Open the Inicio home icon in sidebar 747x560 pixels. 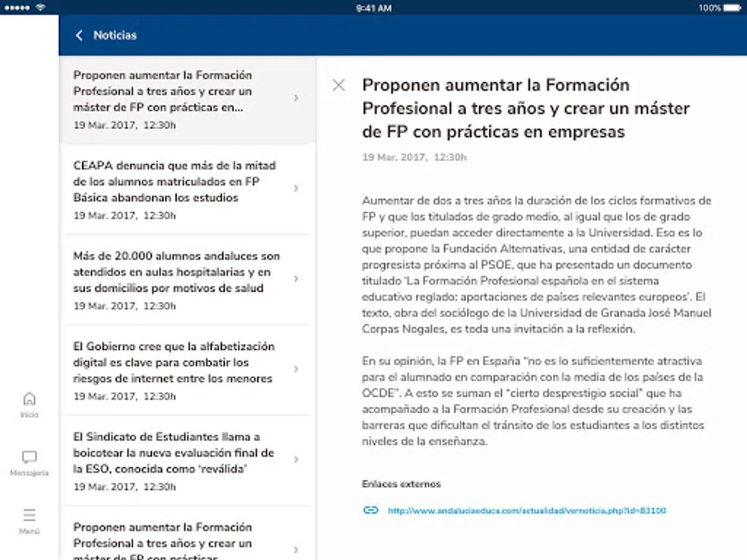pos(29,399)
